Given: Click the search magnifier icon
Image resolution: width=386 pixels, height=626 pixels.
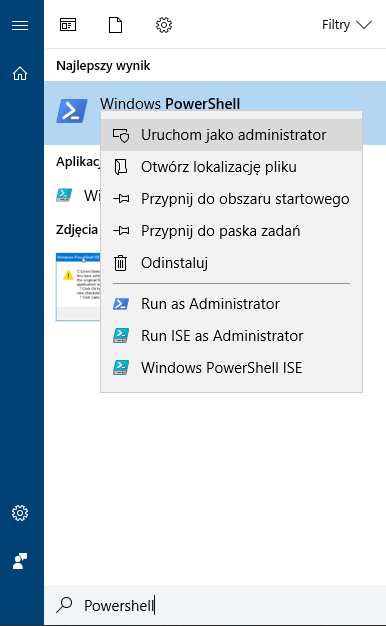Looking at the screenshot, I should click(64, 605).
